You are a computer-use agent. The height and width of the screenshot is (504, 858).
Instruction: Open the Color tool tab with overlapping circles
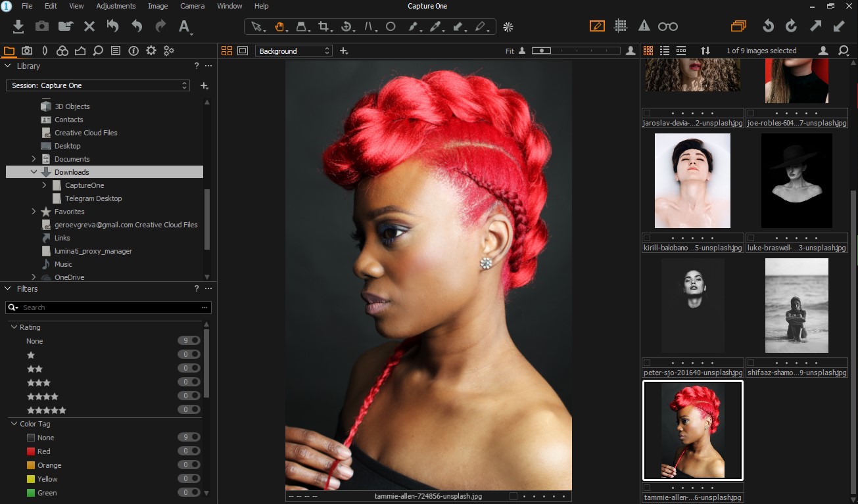pos(62,51)
